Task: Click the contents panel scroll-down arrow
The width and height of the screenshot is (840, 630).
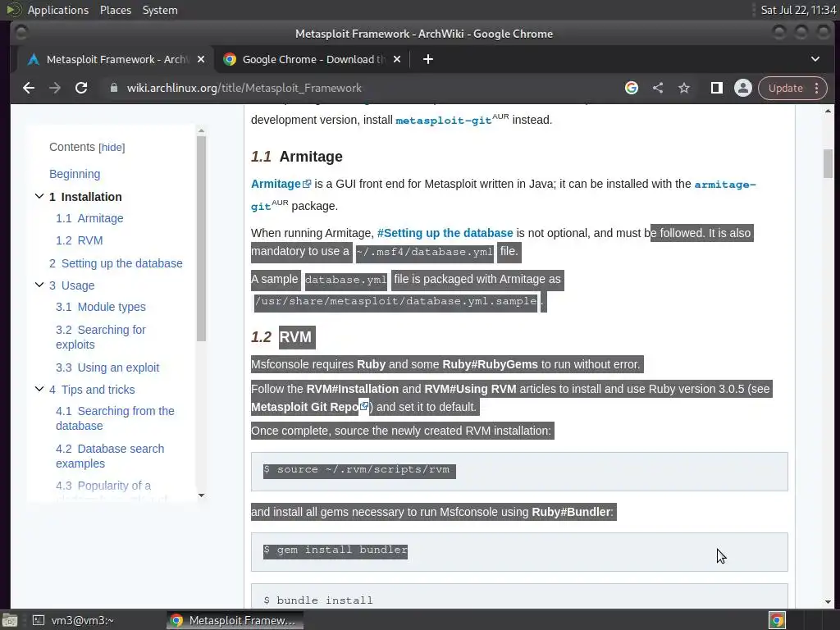Action: [202, 495]
